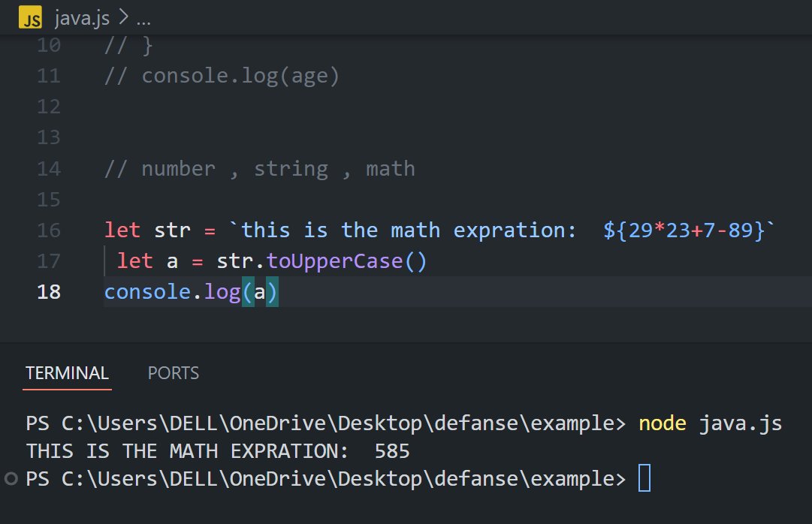
Task: Click the console.log(a) statement
Action: [x=191, y=292]
